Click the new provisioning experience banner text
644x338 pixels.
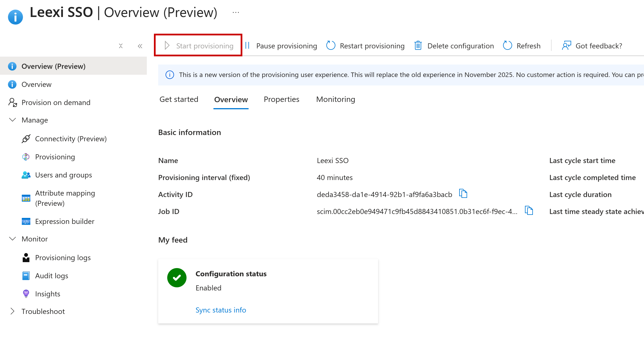411,75
